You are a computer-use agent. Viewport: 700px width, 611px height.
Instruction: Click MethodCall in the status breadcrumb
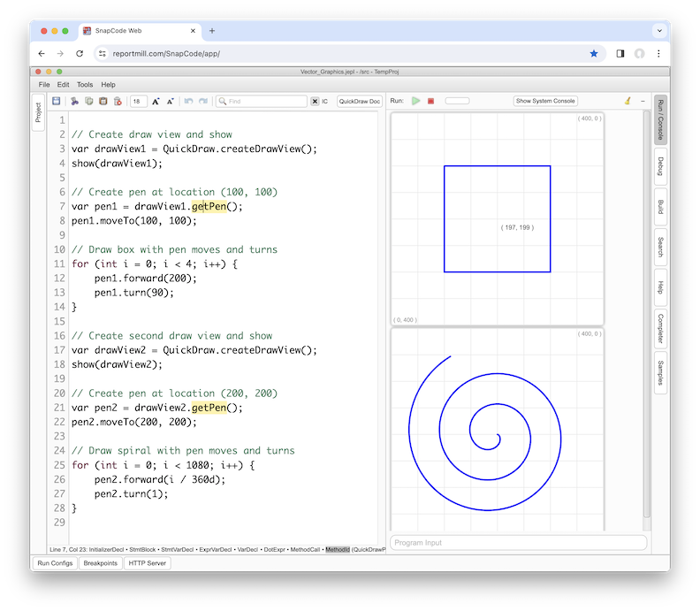pos(305,549)
